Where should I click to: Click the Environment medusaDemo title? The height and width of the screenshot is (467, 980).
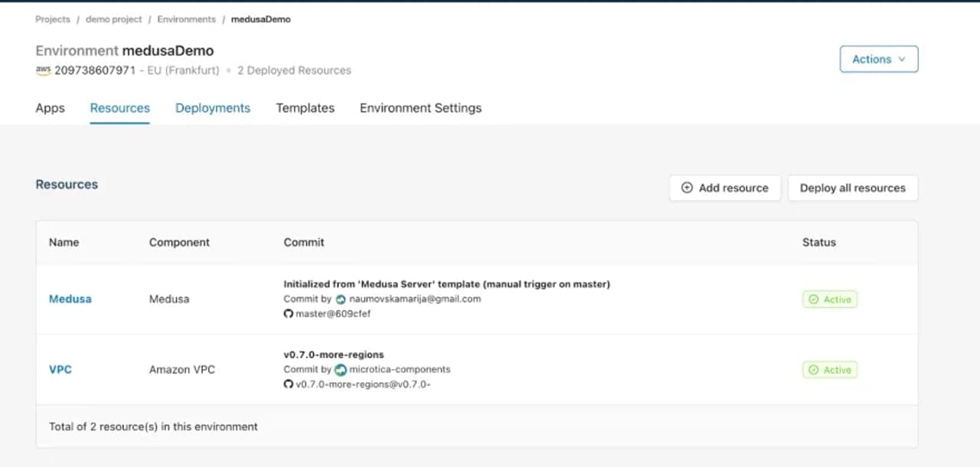(x=125, y=51)
